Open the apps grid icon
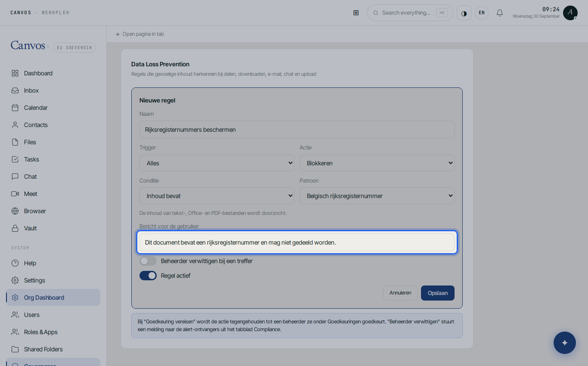This screenshot has height=366, width=588. pyautogui.click(x=356, y=13)
